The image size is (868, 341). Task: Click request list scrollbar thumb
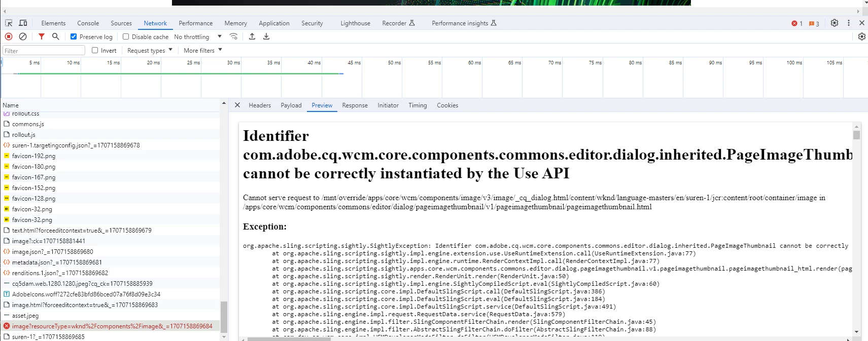click(x=224, y=317)
